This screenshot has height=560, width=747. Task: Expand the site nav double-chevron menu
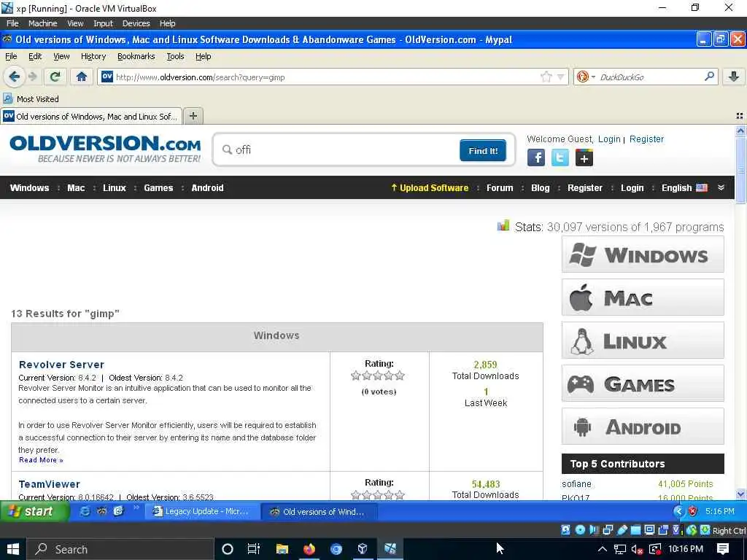click(x=721, y=187)
